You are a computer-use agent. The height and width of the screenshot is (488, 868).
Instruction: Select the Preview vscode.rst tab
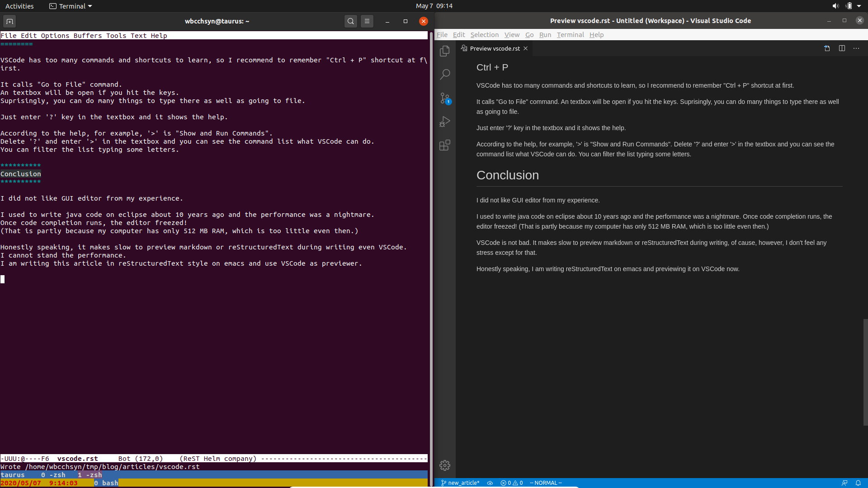coord(494,48)
